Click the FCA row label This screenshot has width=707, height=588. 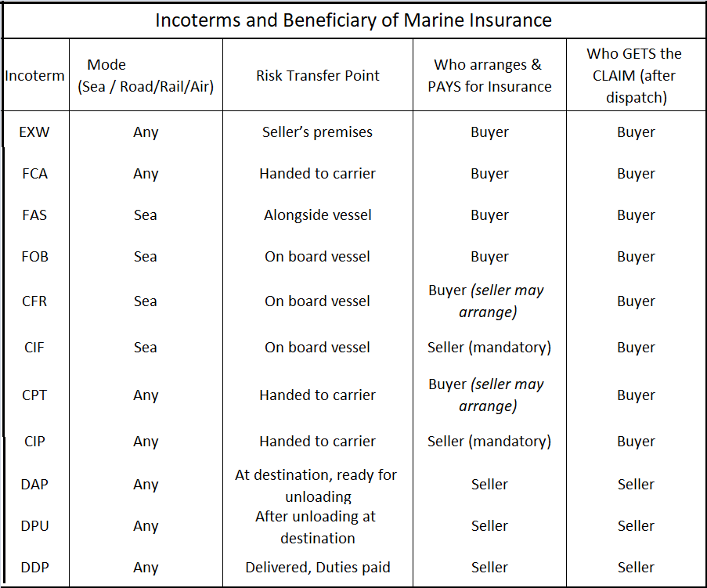[x=35, y=174]
